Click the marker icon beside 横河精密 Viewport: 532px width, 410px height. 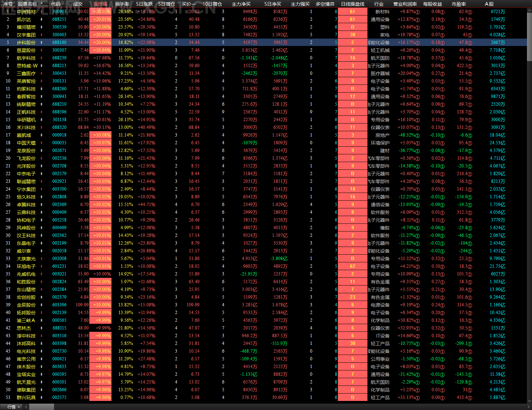coord(42,27)
